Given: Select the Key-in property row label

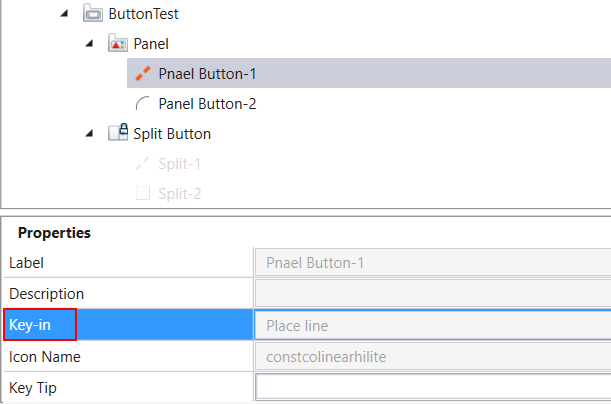Looking at the screenshot, I should [x=40, y=325].
